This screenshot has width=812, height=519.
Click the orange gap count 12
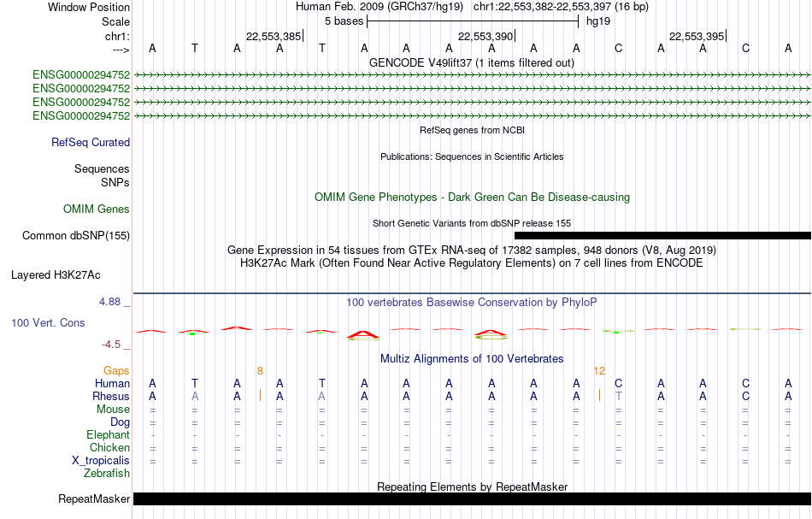[x=599, y=371]
